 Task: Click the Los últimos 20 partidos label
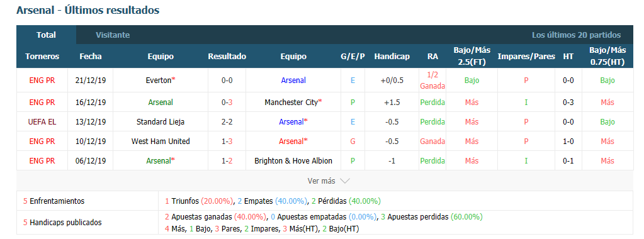click(x=576, y=35)
